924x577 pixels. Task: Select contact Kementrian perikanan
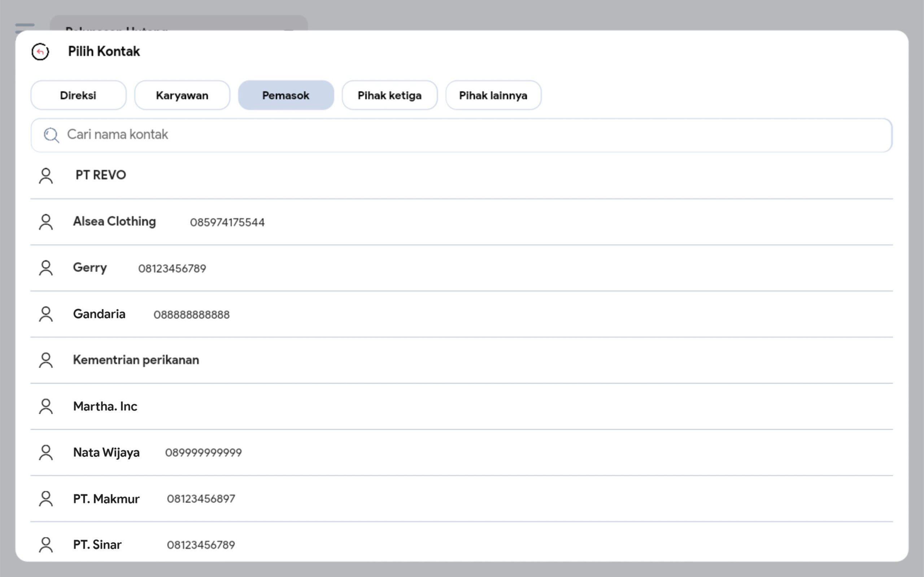pos(136,360)
